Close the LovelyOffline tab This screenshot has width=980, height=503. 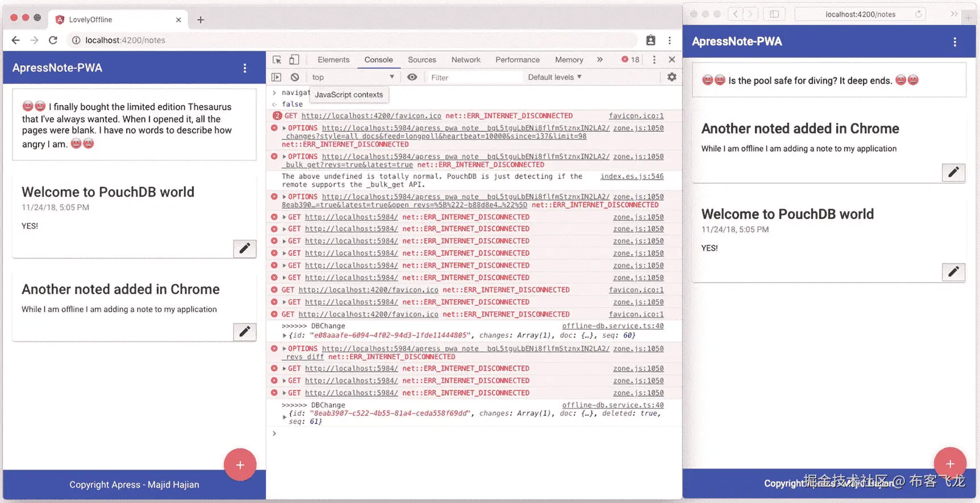(178, 20)
